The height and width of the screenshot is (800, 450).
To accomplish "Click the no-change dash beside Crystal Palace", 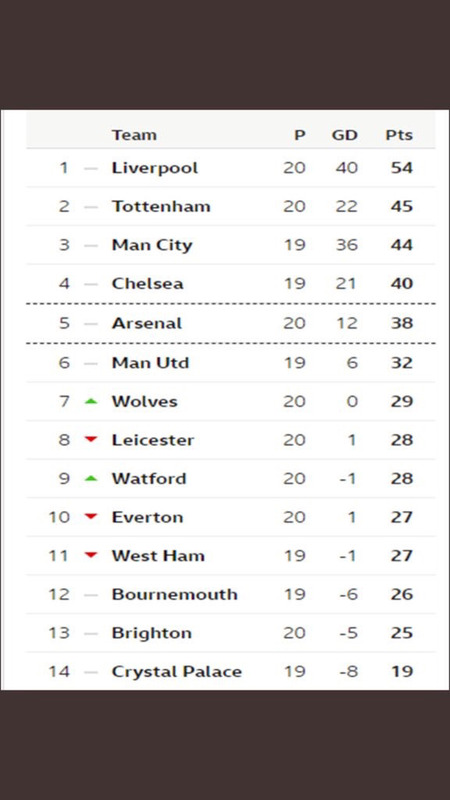I will [91, 672].
